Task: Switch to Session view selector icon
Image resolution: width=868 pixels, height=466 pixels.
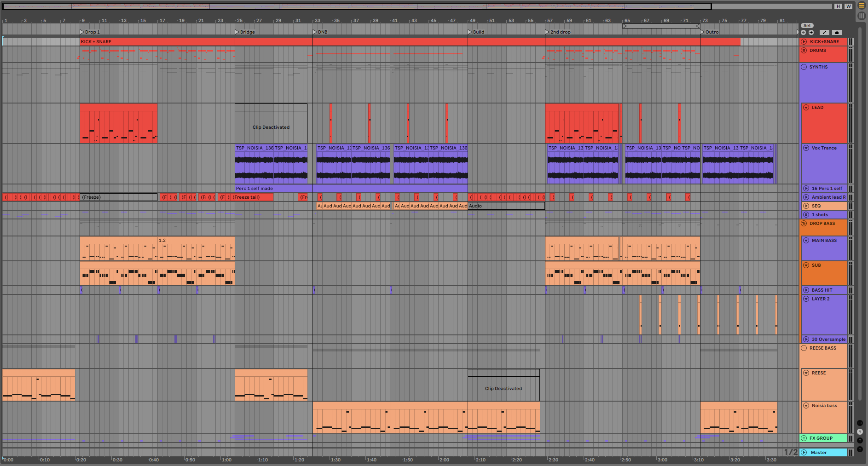Action: (862, 16)
